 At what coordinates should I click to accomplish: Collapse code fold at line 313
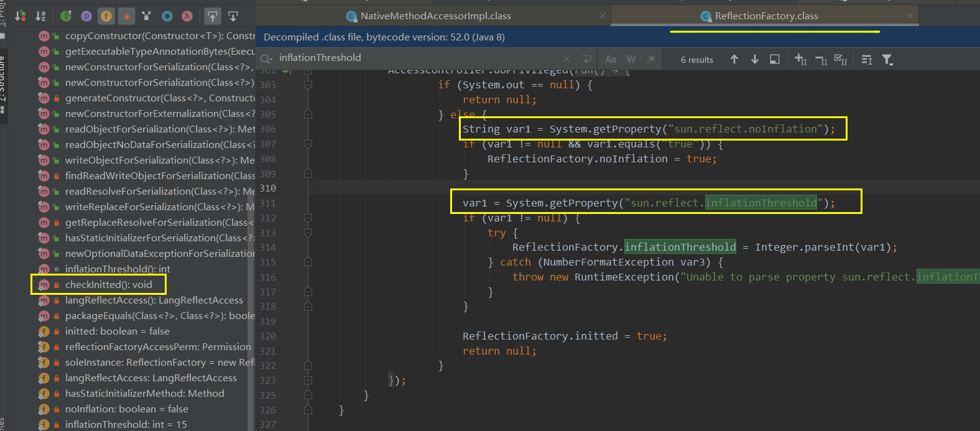point(308,233)
